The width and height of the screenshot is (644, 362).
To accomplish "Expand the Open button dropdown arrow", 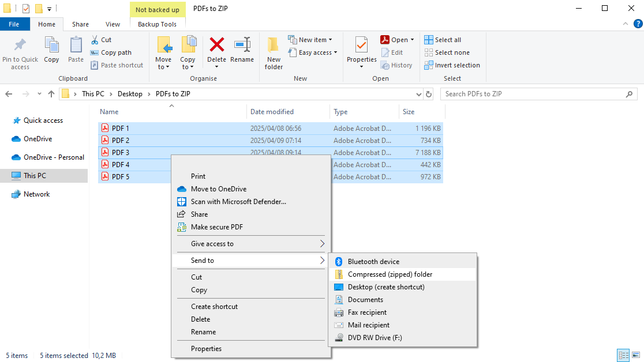I will (411, 39).
